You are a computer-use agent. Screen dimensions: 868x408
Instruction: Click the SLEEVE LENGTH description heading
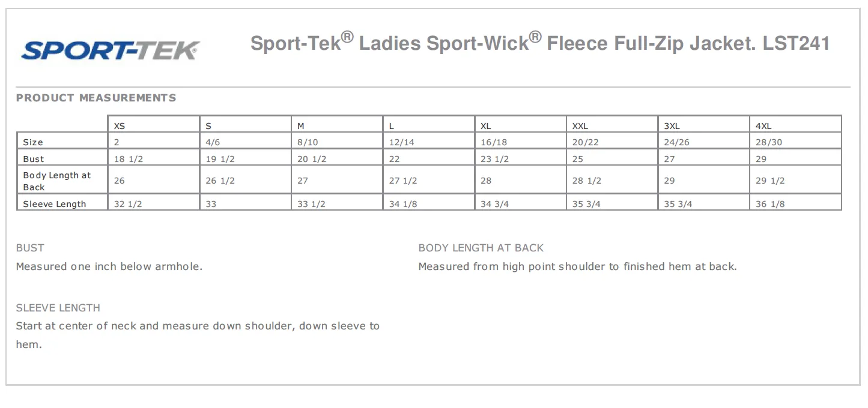point(58,308)
